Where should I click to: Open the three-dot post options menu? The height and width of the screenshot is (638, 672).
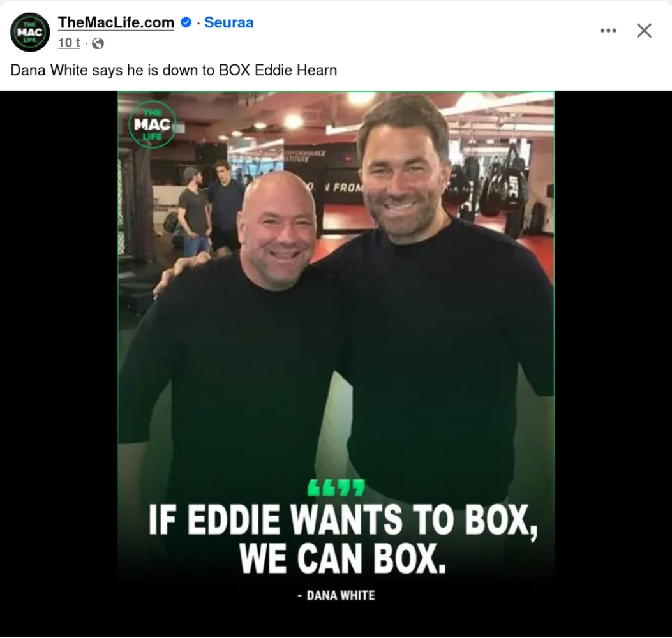coord(608,31)
